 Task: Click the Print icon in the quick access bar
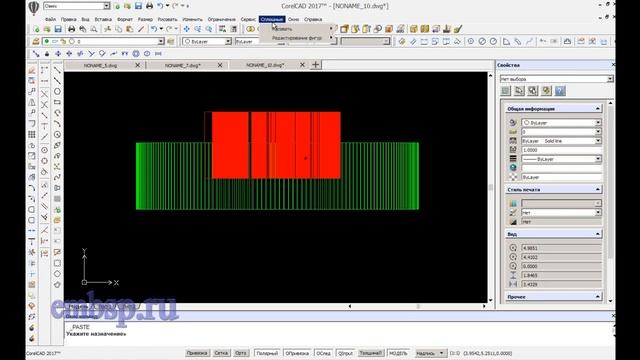pos(149,6)
